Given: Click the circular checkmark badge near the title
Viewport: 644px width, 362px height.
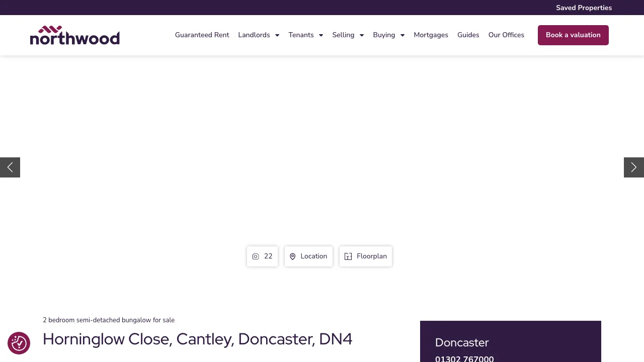Looking at the screenshot, I should pos(19,343).
